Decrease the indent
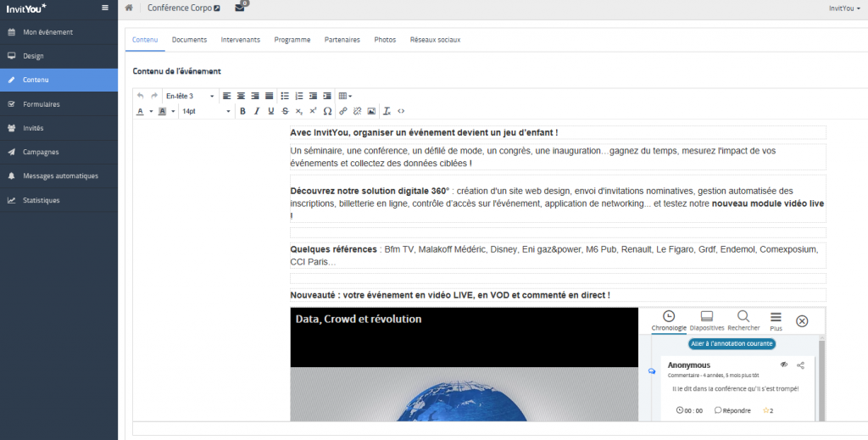The height and width of the screenshot is (440, 868). [314, 96]
